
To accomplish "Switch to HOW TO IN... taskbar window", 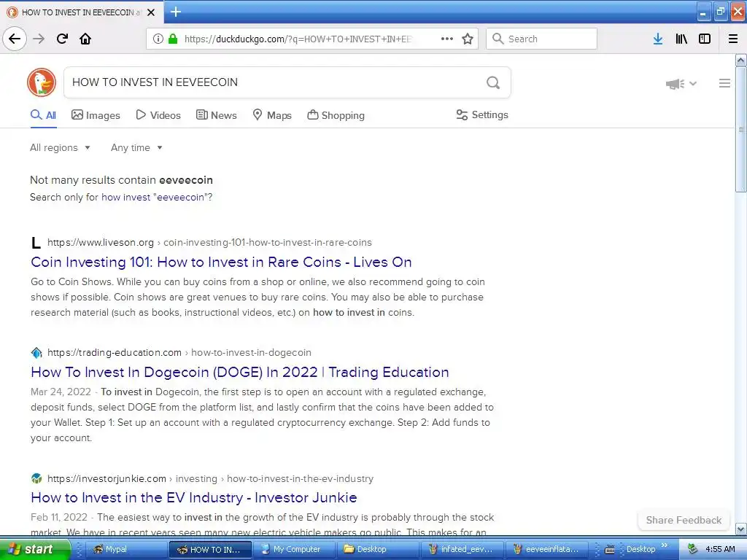I will tap(209, 549).
